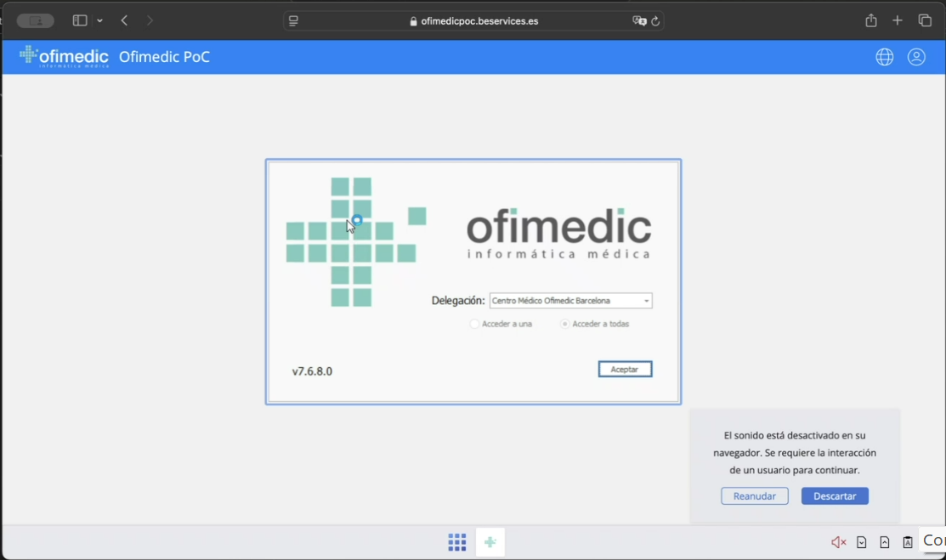Open a new Safari tab with plus
946x560 pixels.
point(898,21)
